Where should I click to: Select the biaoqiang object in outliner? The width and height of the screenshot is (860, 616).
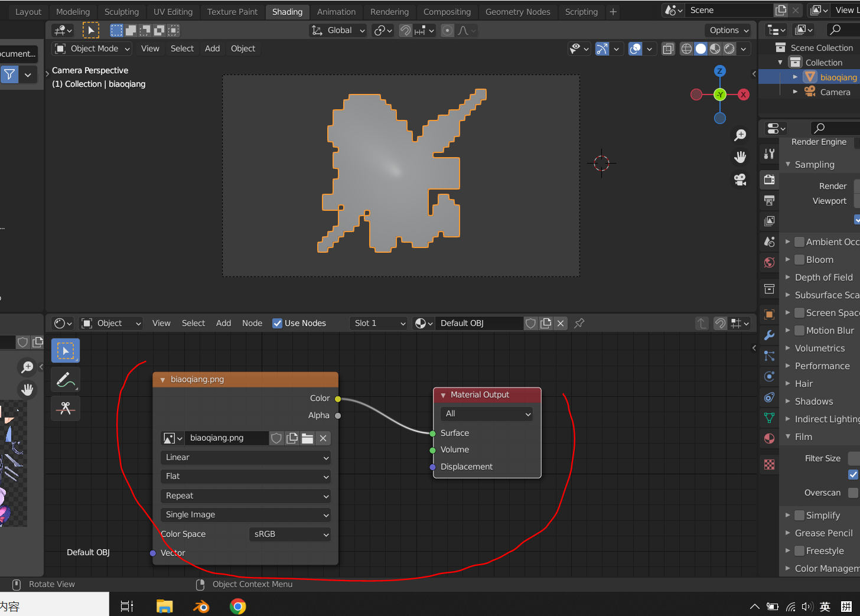[x=838, y=77]
